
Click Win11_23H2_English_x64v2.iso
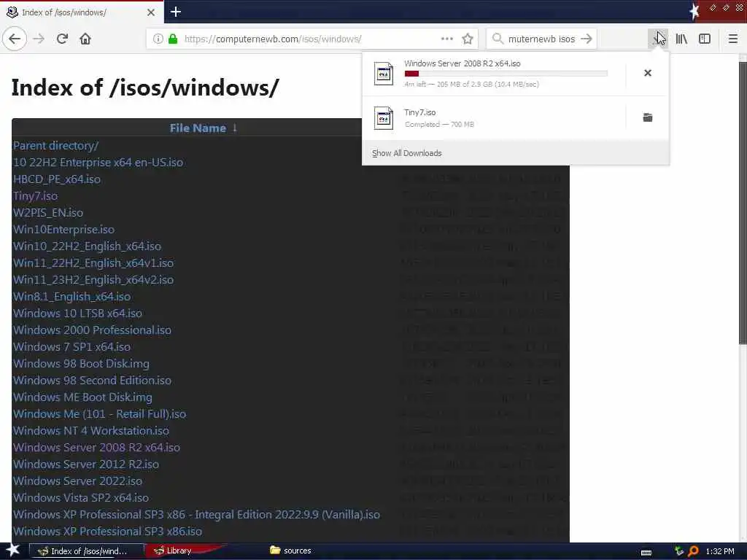point(93,280)
